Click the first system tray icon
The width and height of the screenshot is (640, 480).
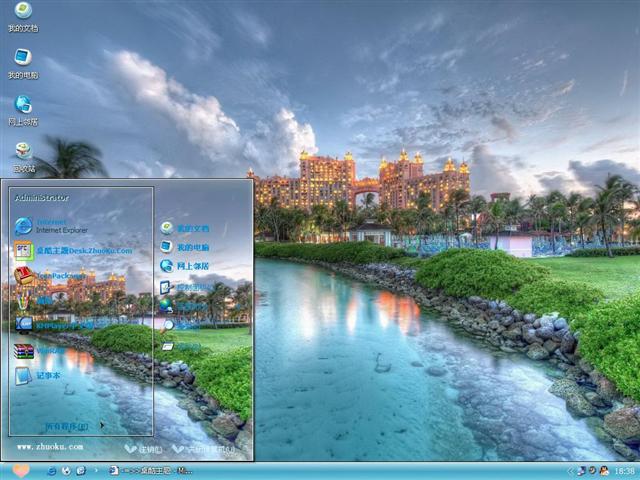click(x=582, y=471)
